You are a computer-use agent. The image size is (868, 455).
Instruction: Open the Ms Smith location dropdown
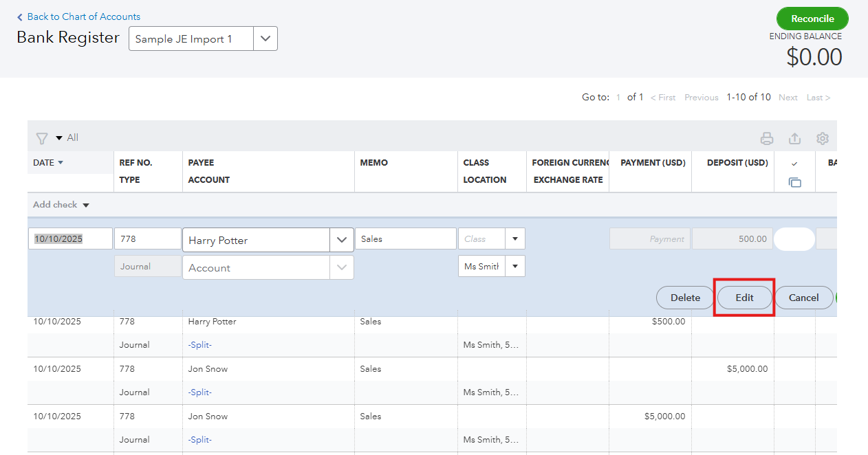click(x=515, y=266)
